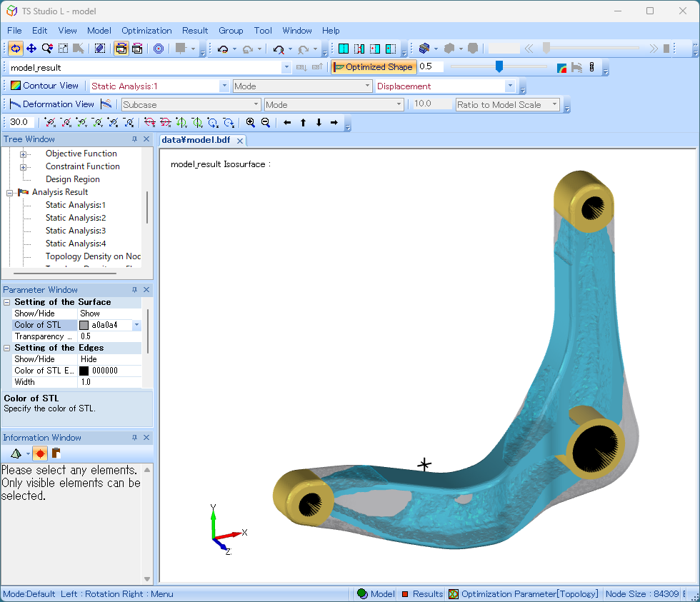Image resolution: width=700 pixels, height=602 pixels.
Task: Click the zoom out magnifier icon
Action: pyautogui.click(x=266, y=122)
